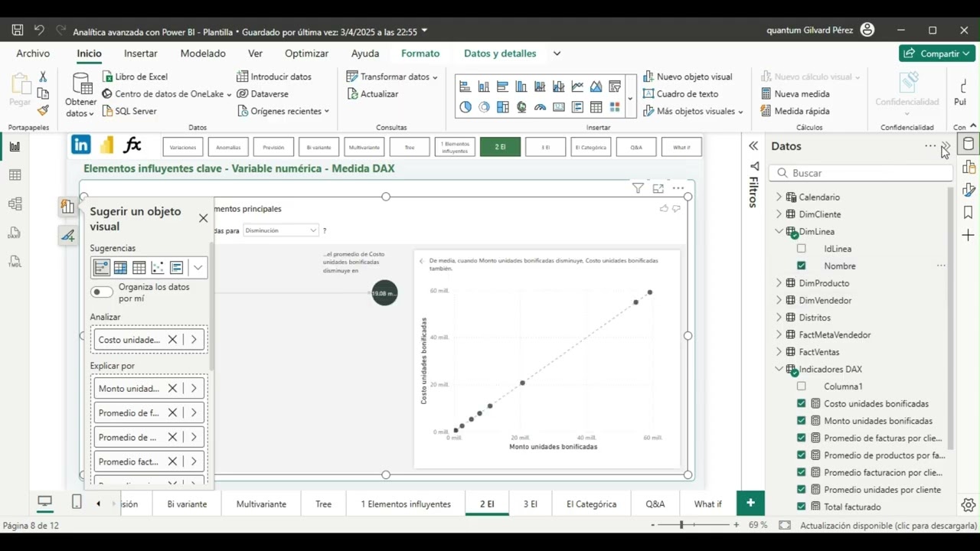980x551 pixels.
Task: Open the Optimizar ribbon tab
Action: coord(306,54)
